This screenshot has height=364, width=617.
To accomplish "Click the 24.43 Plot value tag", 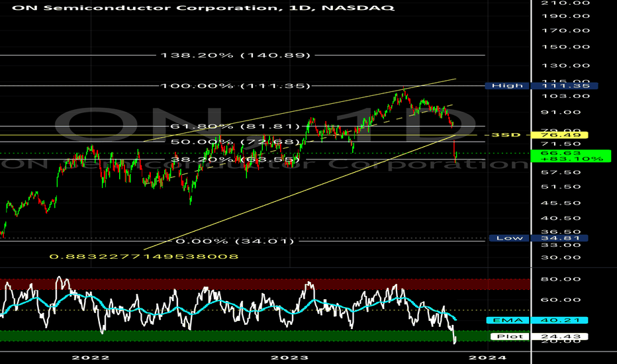I will point(559,336).
